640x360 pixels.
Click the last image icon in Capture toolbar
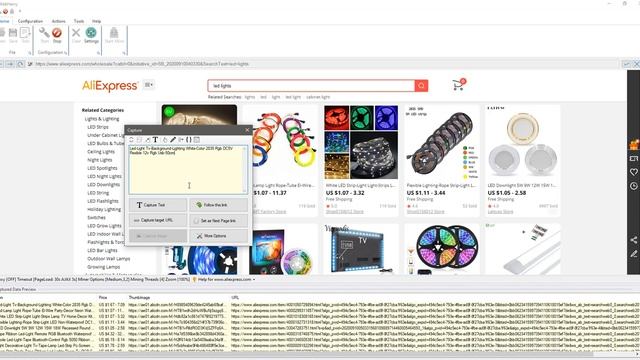197,140
